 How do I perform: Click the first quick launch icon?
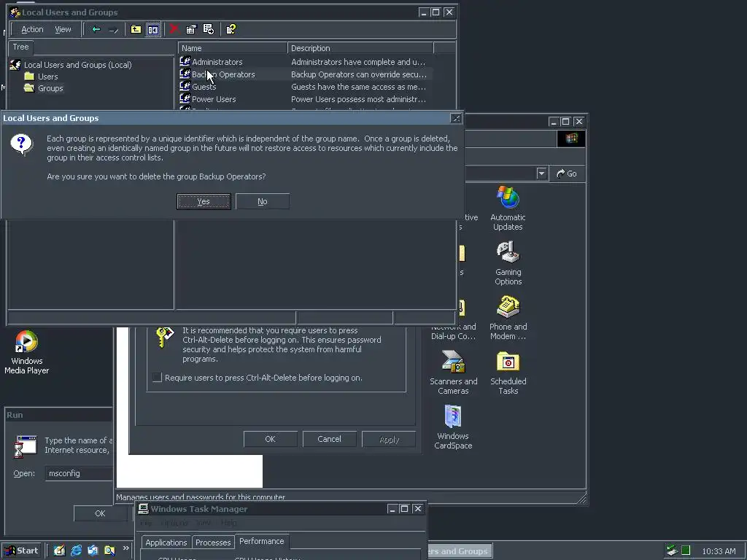point(60,551)
